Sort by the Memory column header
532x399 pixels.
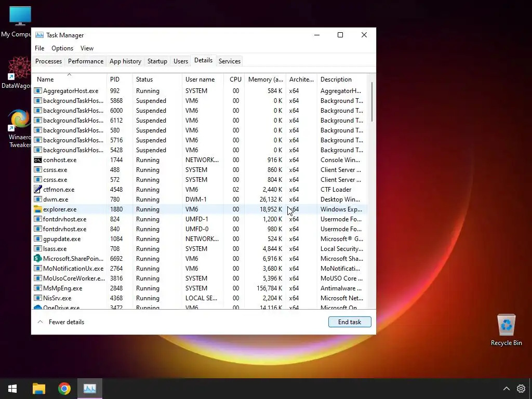click(265, 79)
